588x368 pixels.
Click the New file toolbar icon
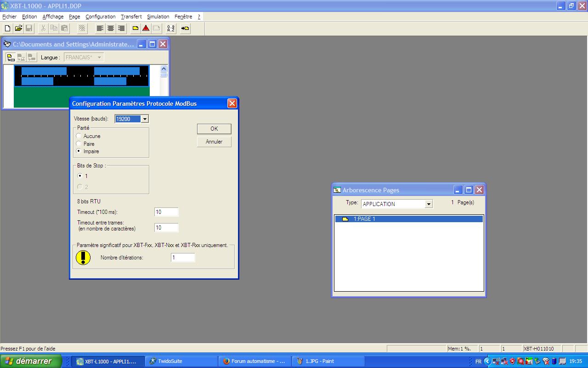[x=7, y=29]
